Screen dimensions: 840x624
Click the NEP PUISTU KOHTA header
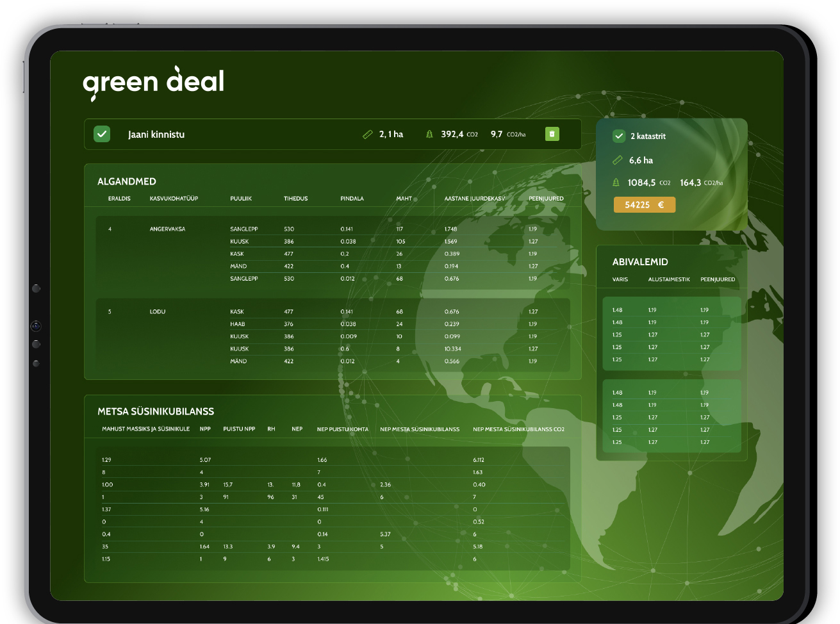[x=343, y=429]
